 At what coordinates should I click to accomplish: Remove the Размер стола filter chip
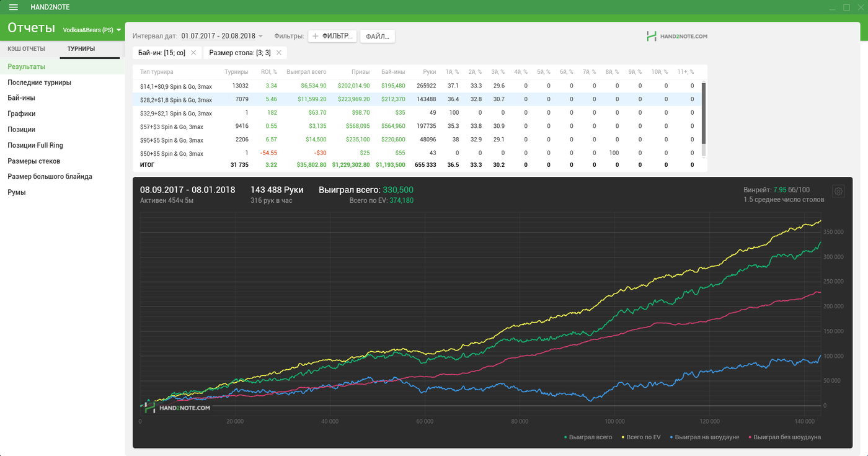click(279, 53)
